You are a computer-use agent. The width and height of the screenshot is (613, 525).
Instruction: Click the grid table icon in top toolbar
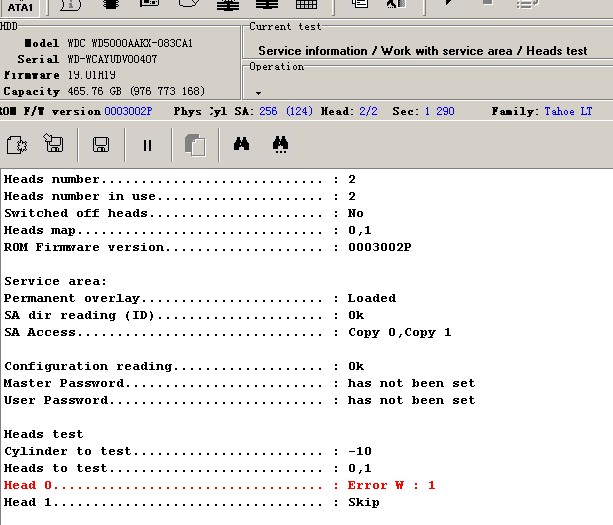(306, 6)
